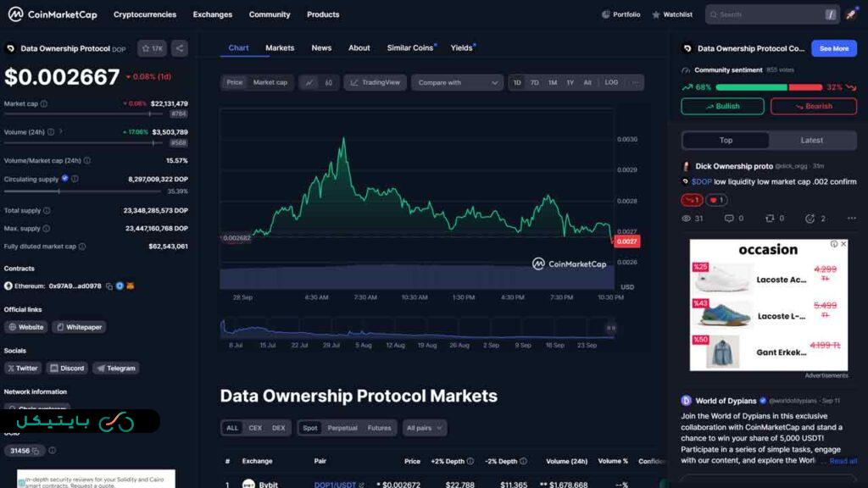Add coin to watchlist via star button
This screenshot has height=488, width=868.
(x=153, y=48)
